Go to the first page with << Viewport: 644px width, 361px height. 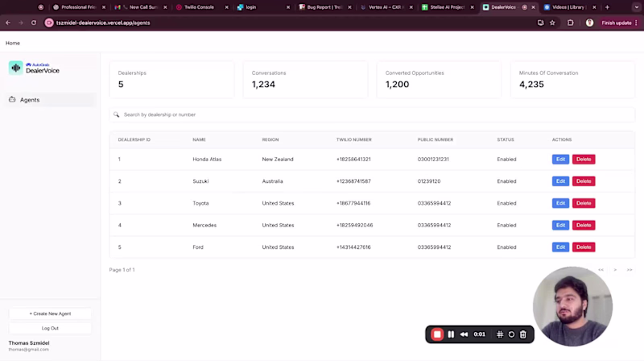[601, 270]
